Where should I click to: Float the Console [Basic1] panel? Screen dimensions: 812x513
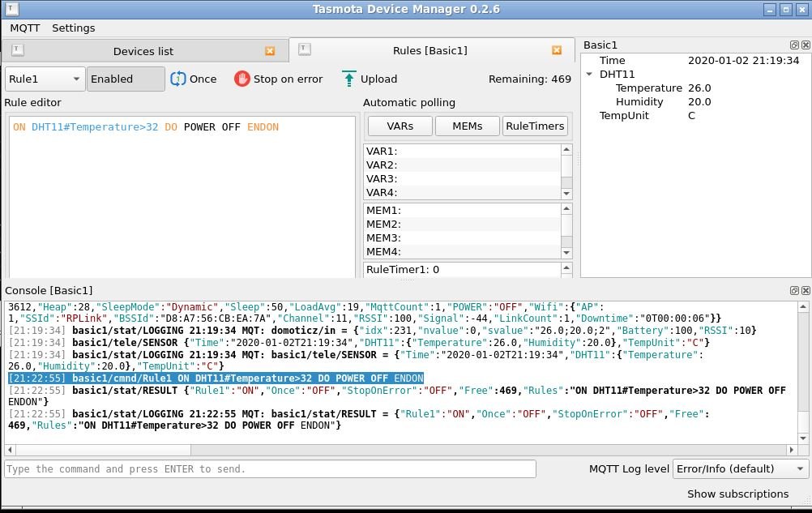point(794,290)
